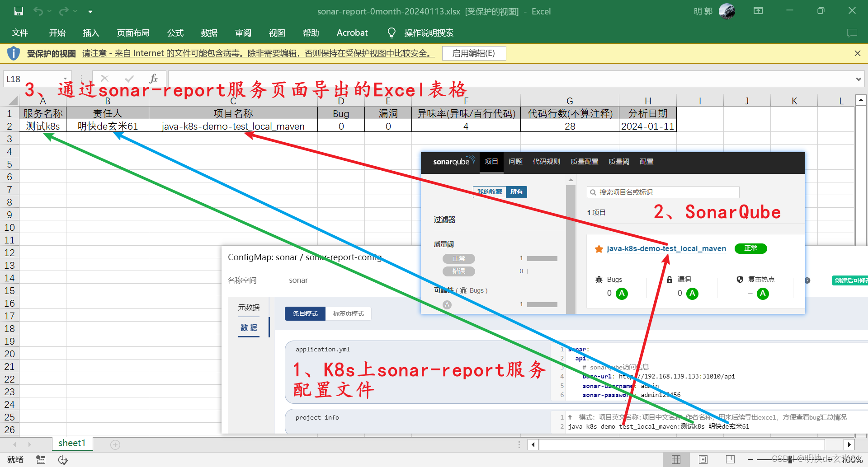Open the Name Box dropdown
The image size is (868, 467).
coord(65,79)
